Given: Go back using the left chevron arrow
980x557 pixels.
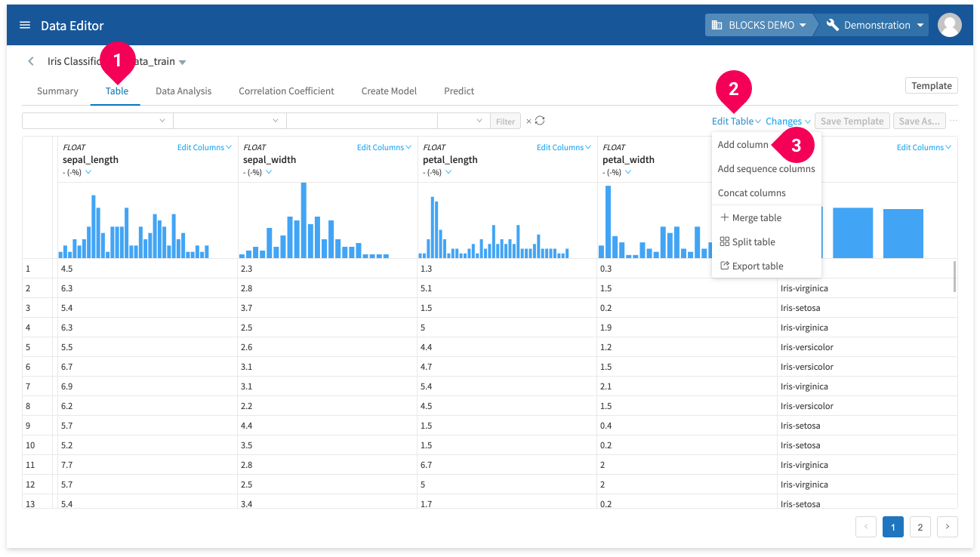Looking at the screenshot, I should tap(31, 61).
